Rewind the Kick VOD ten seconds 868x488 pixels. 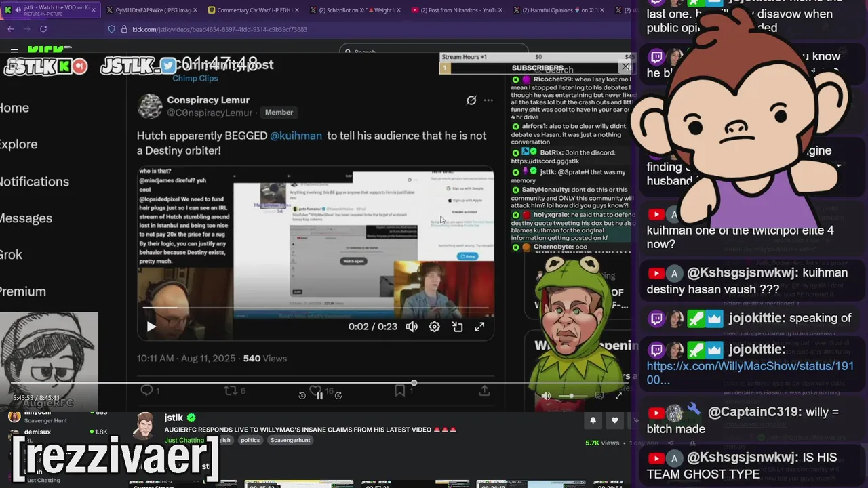[302, 396]
